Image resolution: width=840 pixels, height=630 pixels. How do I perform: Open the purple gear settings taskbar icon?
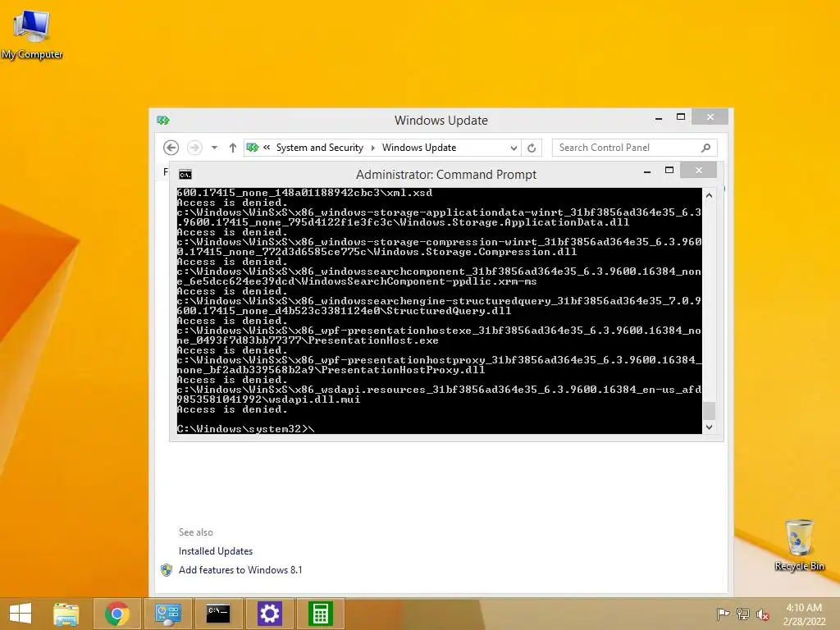[269, 614]
